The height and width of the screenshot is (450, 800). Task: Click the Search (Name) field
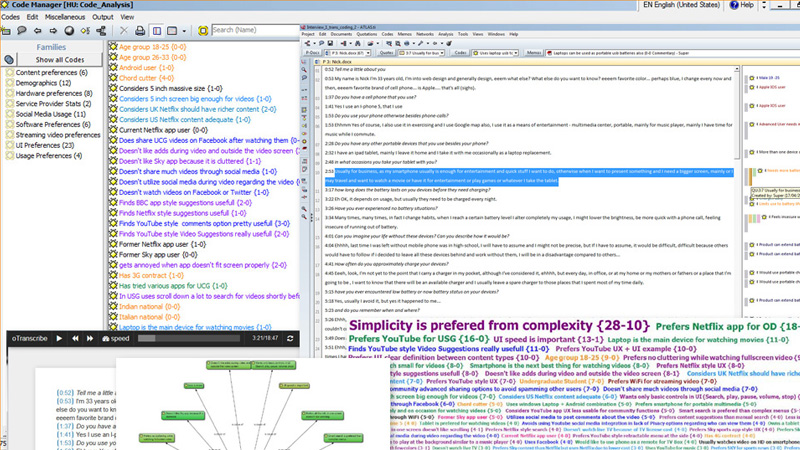pos(255,30)
